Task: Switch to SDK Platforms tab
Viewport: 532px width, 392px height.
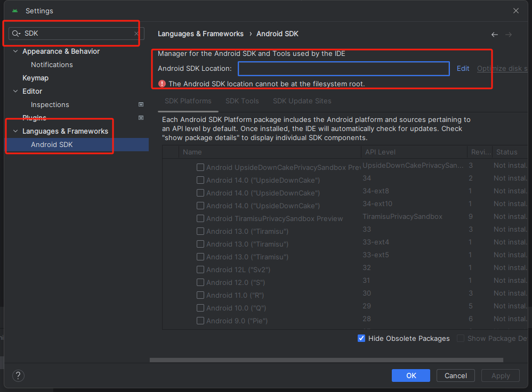Action: point(188,101)
